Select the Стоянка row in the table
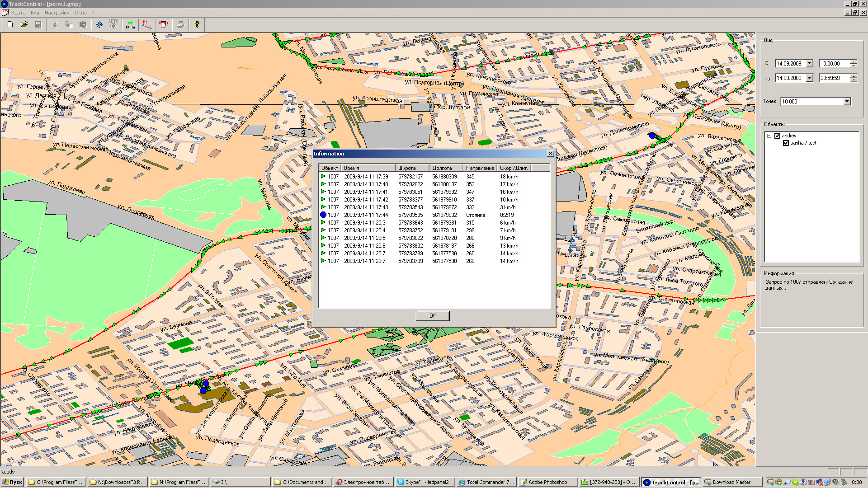The image size is (868, 488). click(x=407, y=215)
